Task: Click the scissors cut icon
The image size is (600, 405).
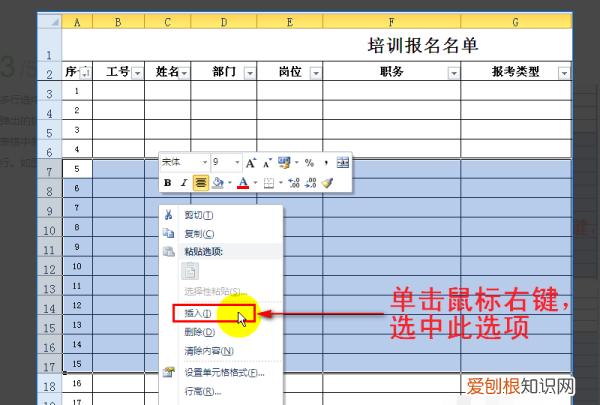Action: click(x=168, y=215)
